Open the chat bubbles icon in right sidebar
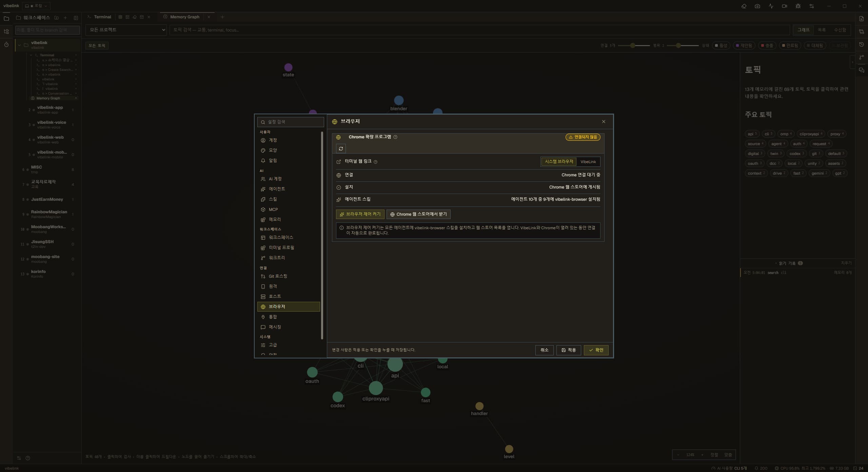This screenshot has height=472, width=868. (x=862, y=70)
